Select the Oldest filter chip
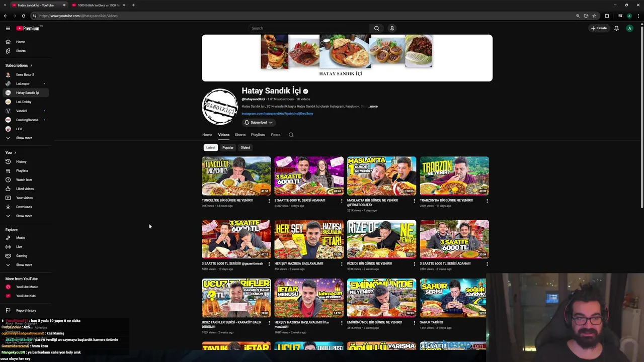The width and height of the screenshot is (644, 362). tap(245, 147)
